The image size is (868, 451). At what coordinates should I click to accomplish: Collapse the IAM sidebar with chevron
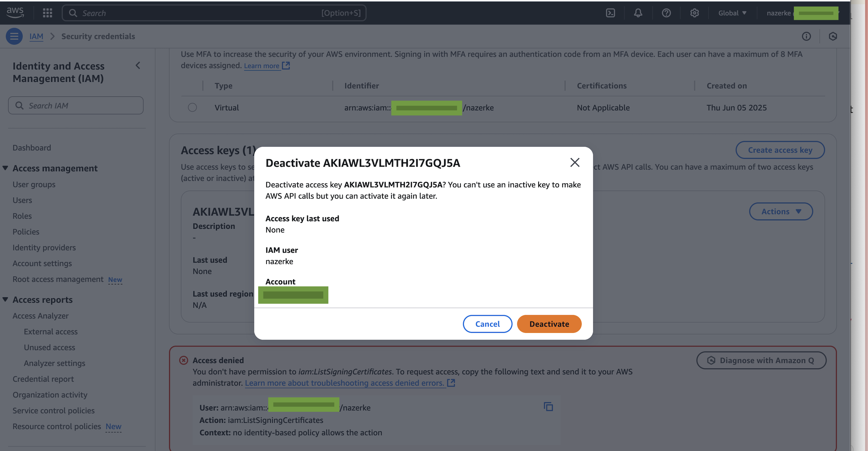coord(138,66)
